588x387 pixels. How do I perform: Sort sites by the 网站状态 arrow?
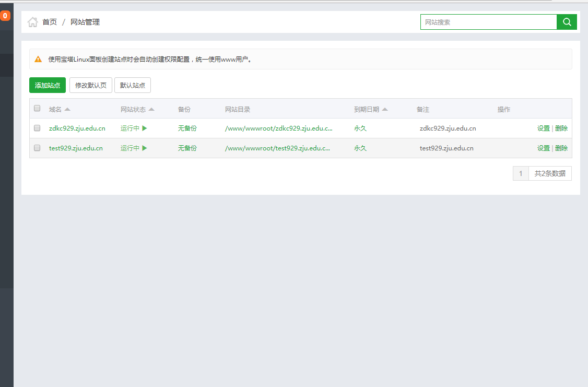click(x=151, y=110)
